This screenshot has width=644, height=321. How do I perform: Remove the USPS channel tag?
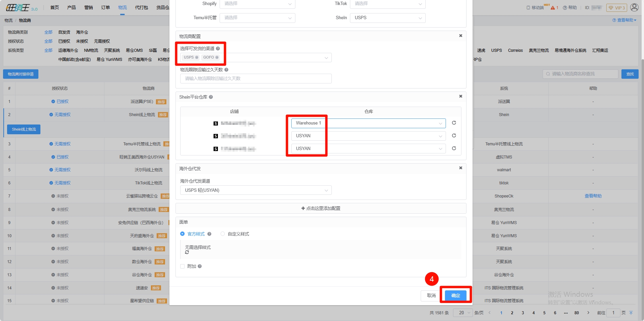tap(197, 58)
